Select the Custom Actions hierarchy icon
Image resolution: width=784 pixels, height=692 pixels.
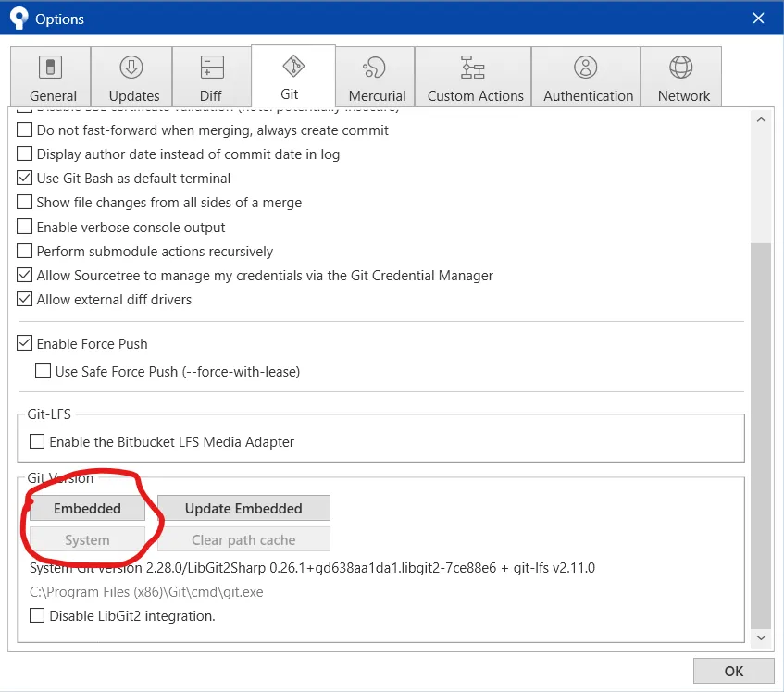tap(472, 67)
